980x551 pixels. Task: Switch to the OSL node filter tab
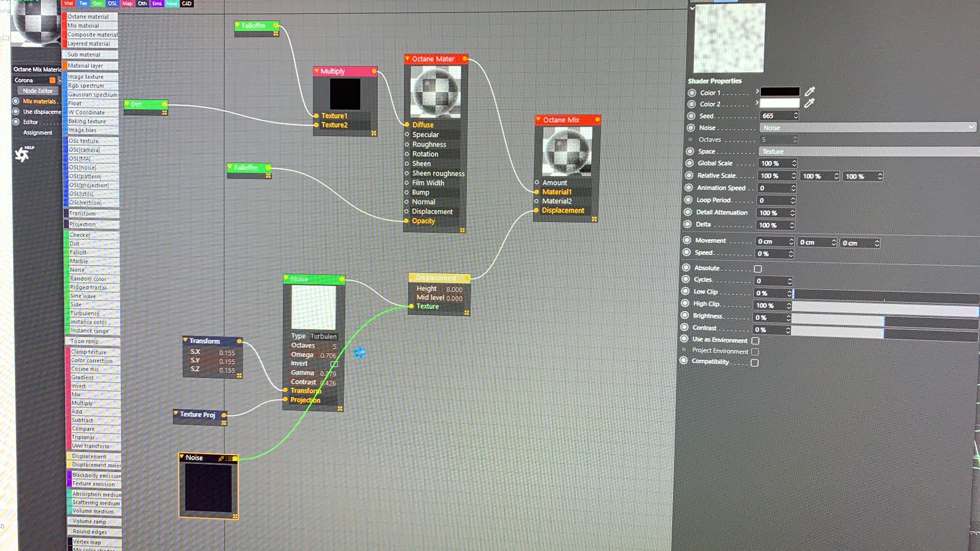(112, 4)
